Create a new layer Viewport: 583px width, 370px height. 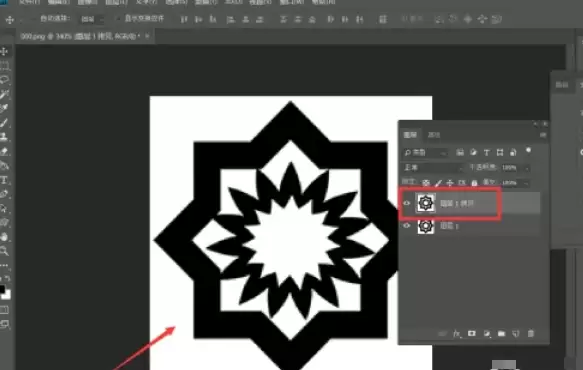516,334
